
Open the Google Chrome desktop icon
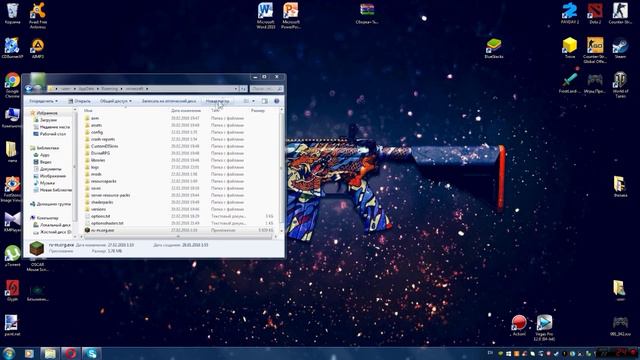[x=12, y=85]
